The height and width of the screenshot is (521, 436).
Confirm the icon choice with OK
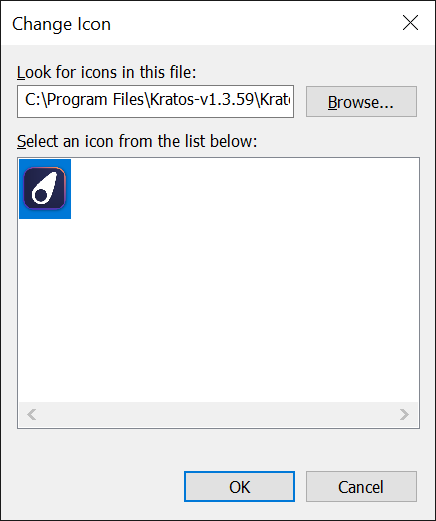[239, 486]
